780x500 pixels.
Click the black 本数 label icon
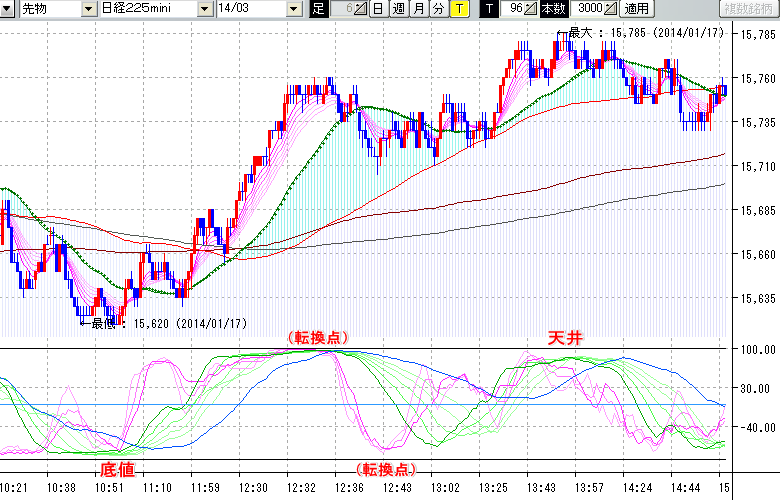tap(552, 9)
